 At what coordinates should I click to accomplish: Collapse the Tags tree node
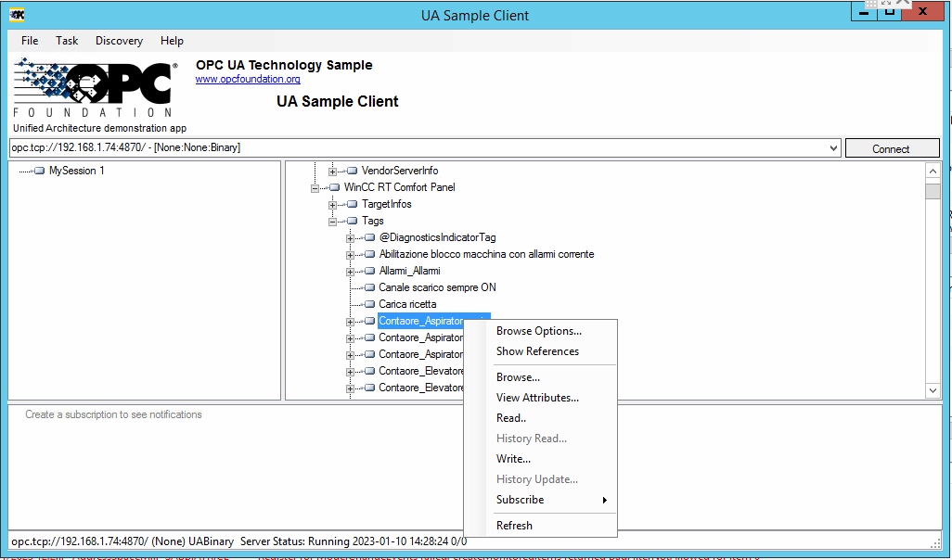pyautogui.click(x=333, y=221)
